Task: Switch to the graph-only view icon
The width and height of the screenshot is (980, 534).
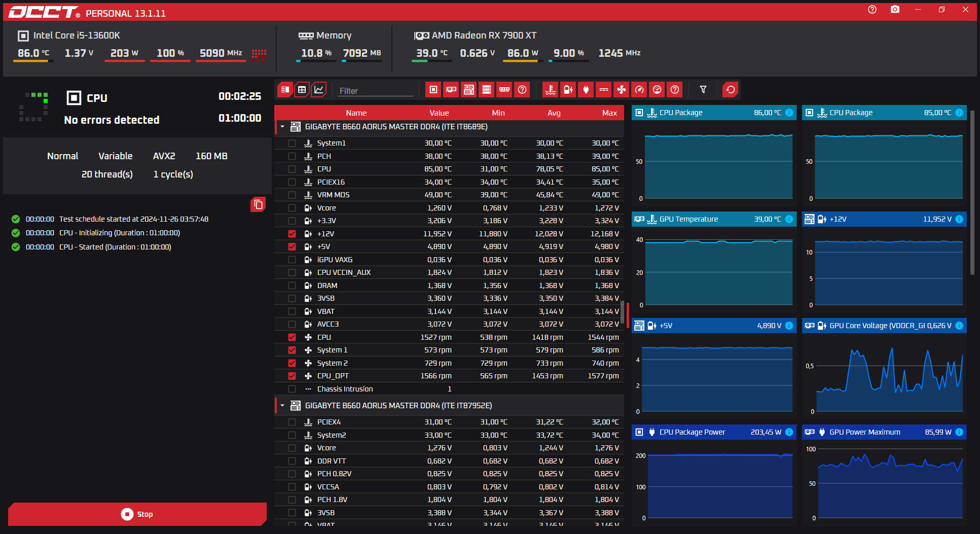Action: click(318, 90)
